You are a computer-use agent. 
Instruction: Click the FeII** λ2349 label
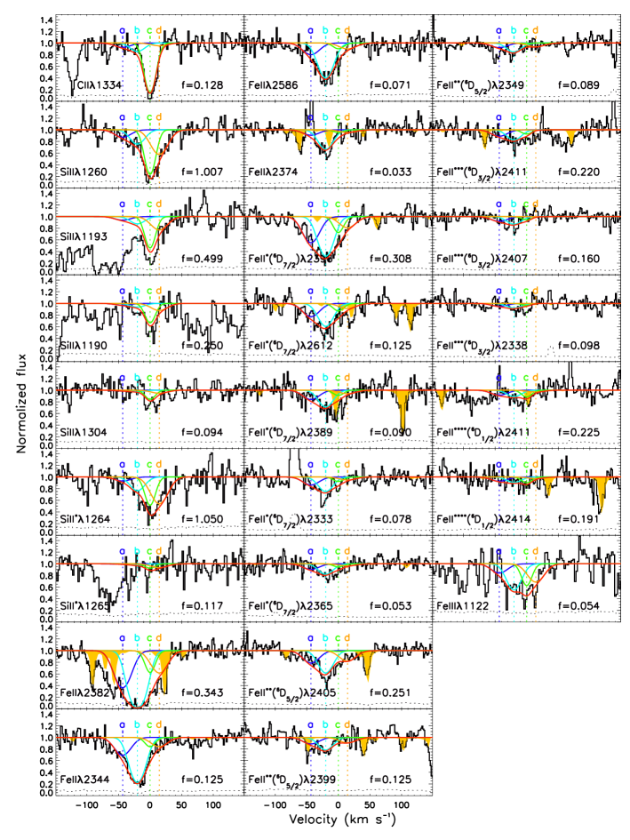tap(481, 84)
